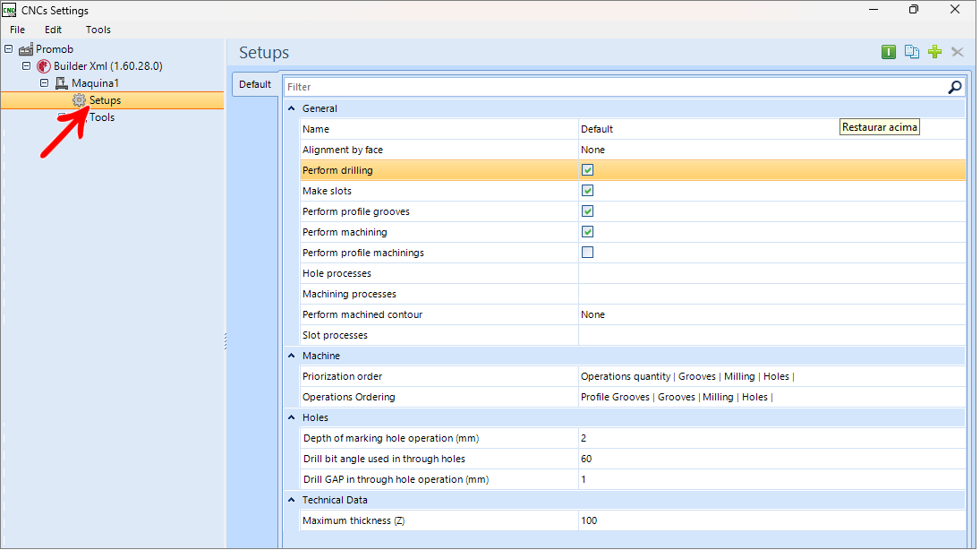The height and width of the screenshot is (550, 980).
Task: Click the 'Perform profile machinings' label
Action: [363, 253]
